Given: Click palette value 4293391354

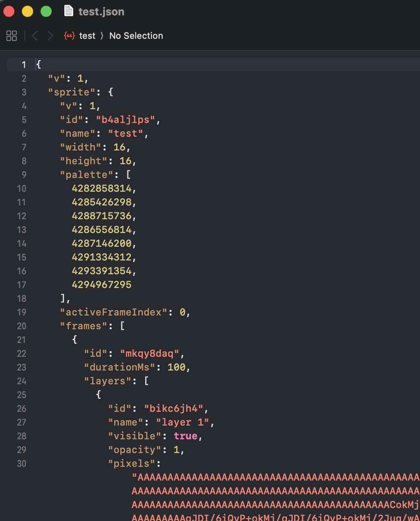Looking at the screenshot, I should [x=102, y=271].
